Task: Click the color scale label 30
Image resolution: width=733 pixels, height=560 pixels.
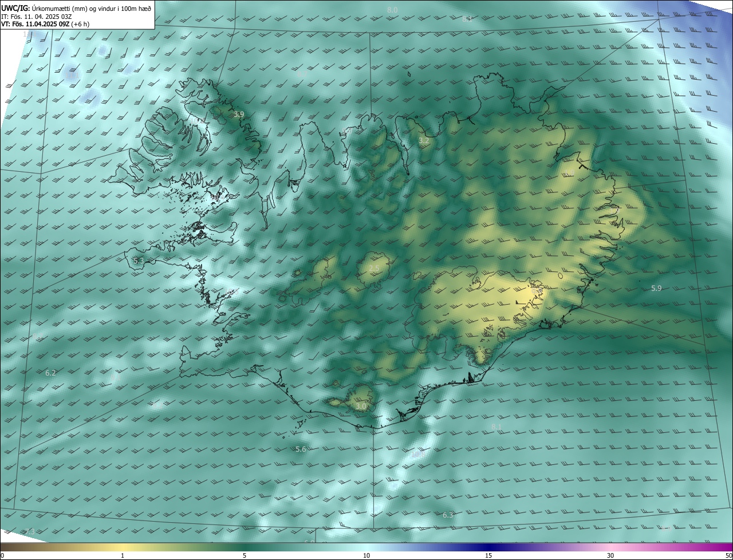Action: (610, 555)
